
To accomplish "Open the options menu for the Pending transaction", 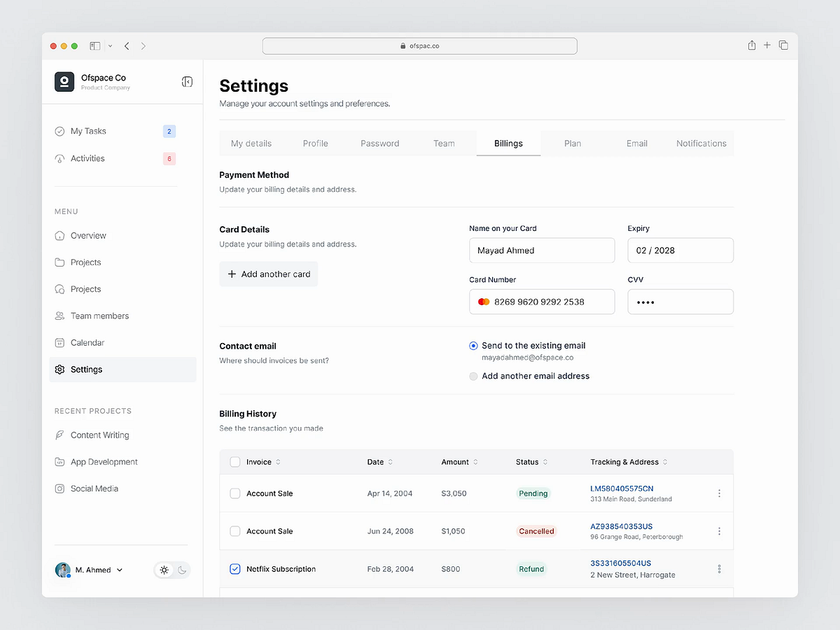I will coord(719,493).
